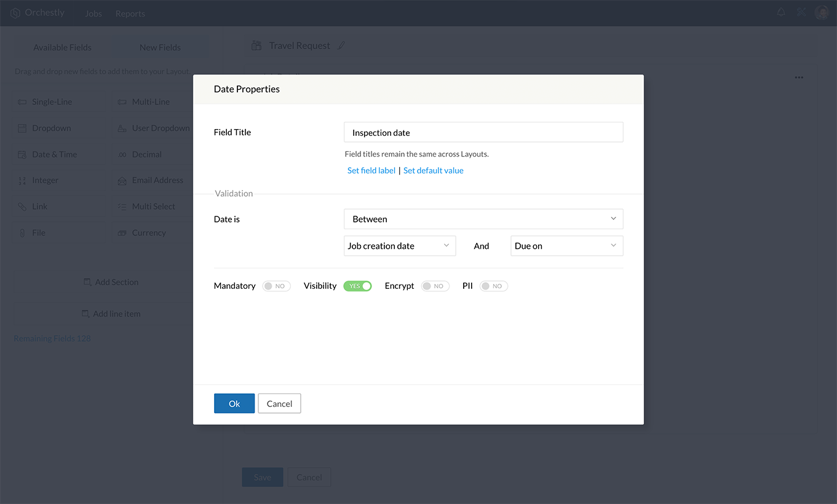Turn off the Visibility toggle
This screenshot has width=837, height=504.
pyautogui.click(x=357, y=286)
